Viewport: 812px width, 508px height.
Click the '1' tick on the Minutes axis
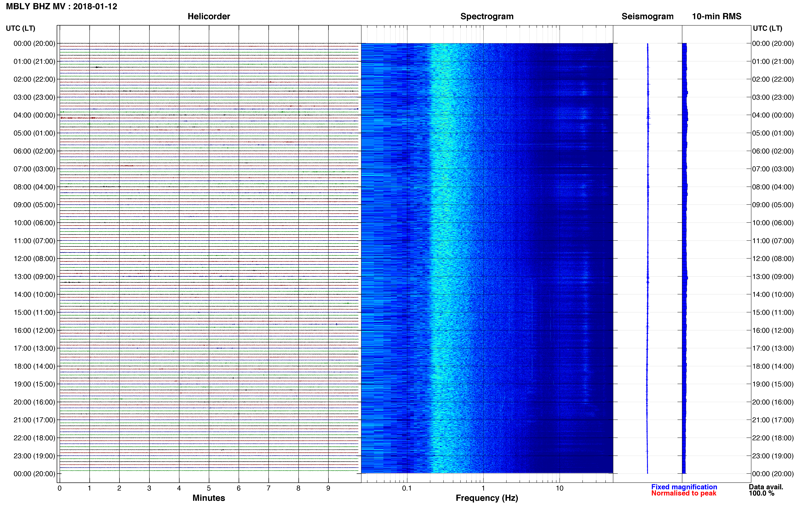point(89,488)
